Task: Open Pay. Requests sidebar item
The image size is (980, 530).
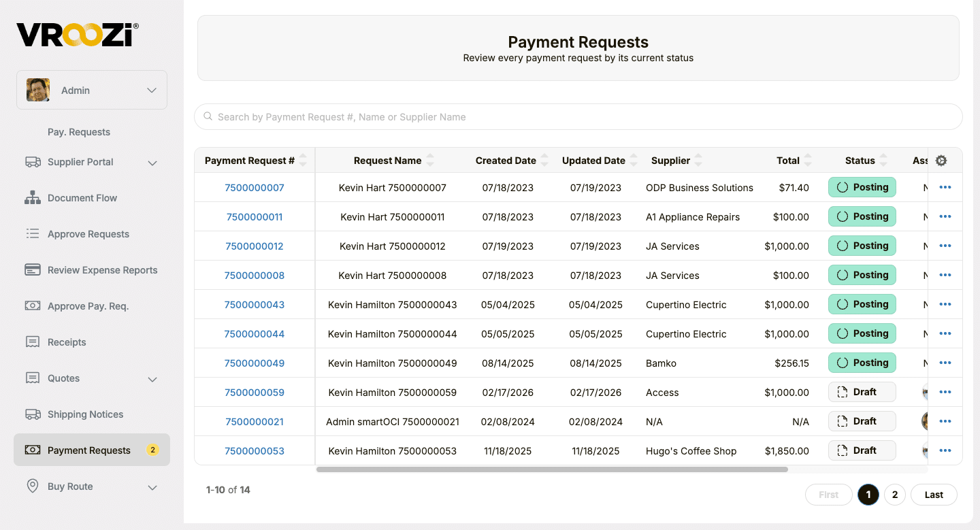Action: click(x=79, y=132)
